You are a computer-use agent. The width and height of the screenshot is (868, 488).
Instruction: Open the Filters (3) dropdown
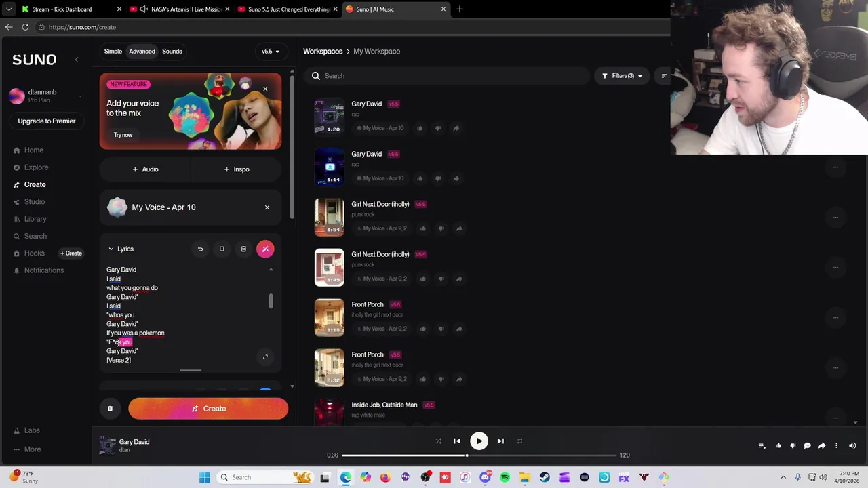622,76
